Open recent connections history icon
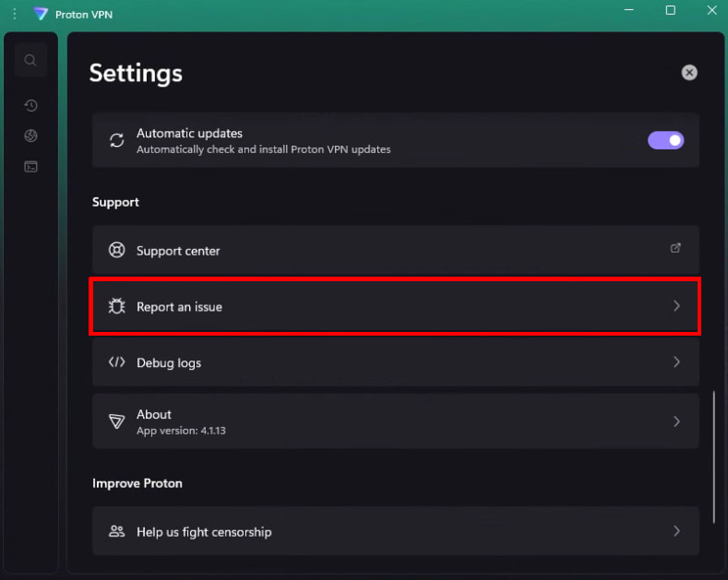 point(30,106)
